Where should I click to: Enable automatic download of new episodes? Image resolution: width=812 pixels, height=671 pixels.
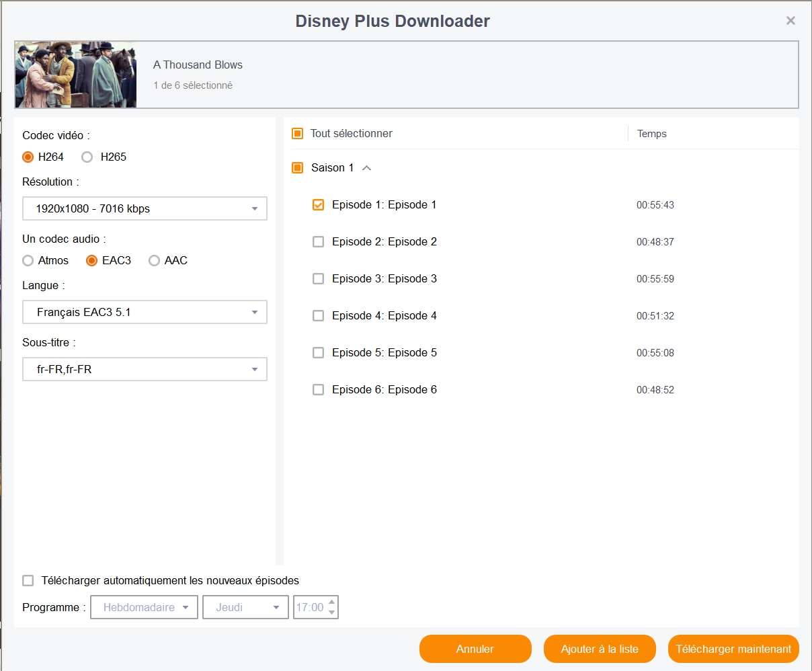click(x=28, y=580)
